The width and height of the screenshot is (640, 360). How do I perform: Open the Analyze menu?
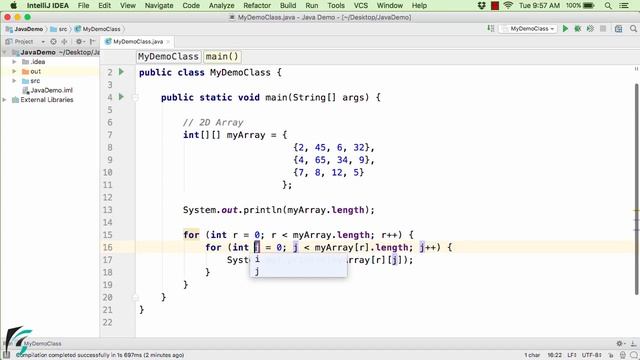coord(221,5)
